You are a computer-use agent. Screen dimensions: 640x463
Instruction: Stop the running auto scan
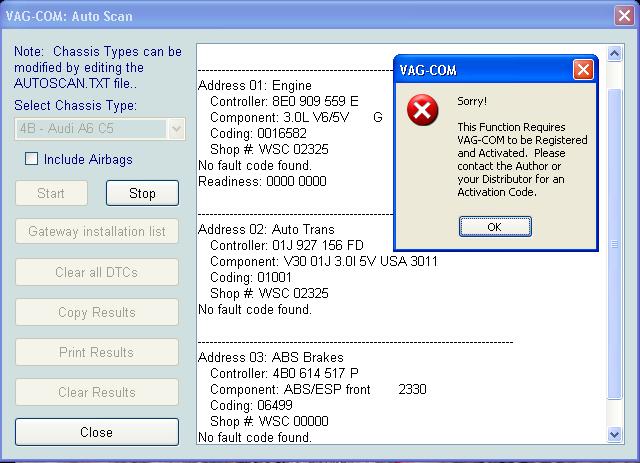coord(142,193)
